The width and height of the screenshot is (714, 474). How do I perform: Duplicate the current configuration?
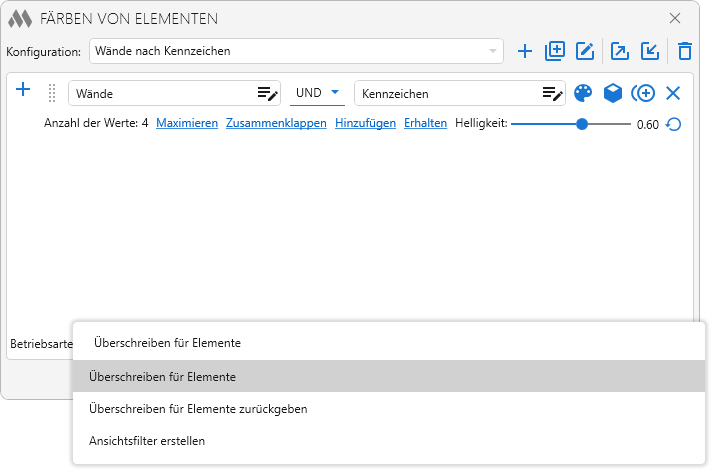click(555, 51)
